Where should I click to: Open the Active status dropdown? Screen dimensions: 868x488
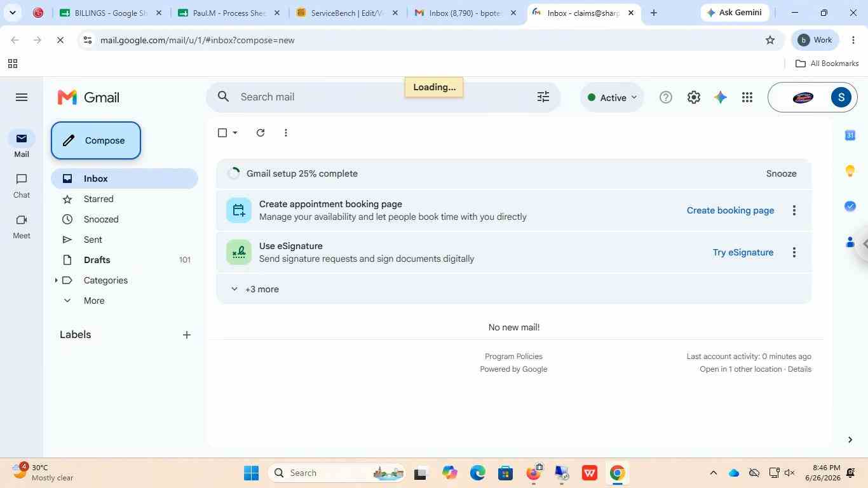[612, 97]
